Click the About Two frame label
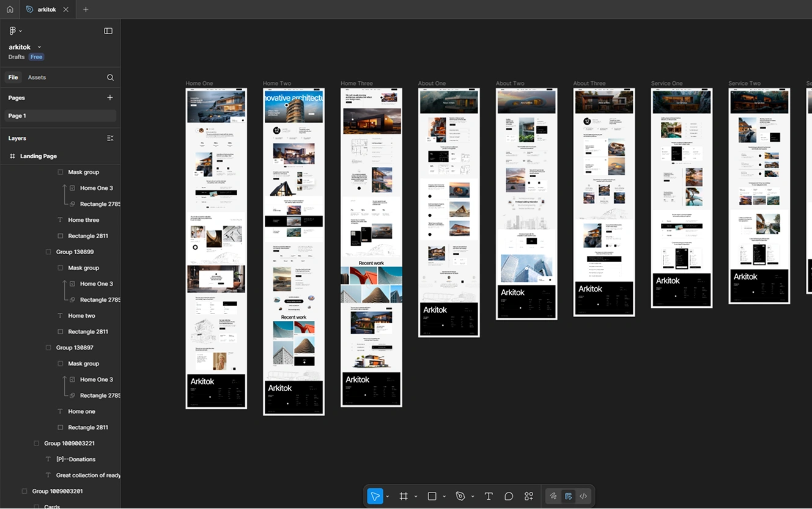Viewport: 812px width, 509px height. click(x=510, y=84)
